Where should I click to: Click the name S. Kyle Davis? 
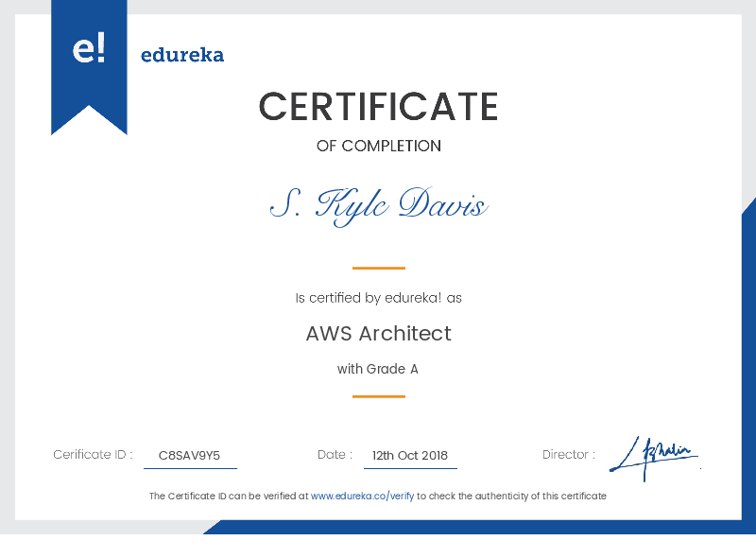[379, 206]
